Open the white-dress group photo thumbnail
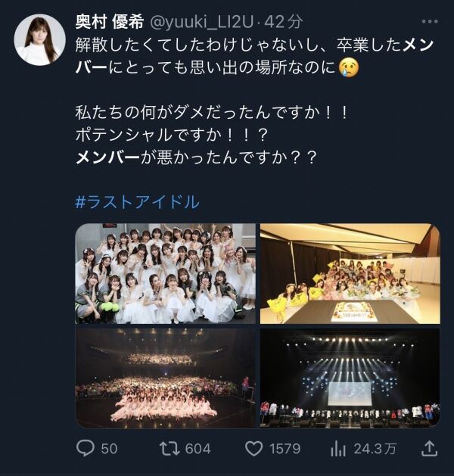Image resolution: width=454 pixels, height=476 pixels. pos(166,273)
